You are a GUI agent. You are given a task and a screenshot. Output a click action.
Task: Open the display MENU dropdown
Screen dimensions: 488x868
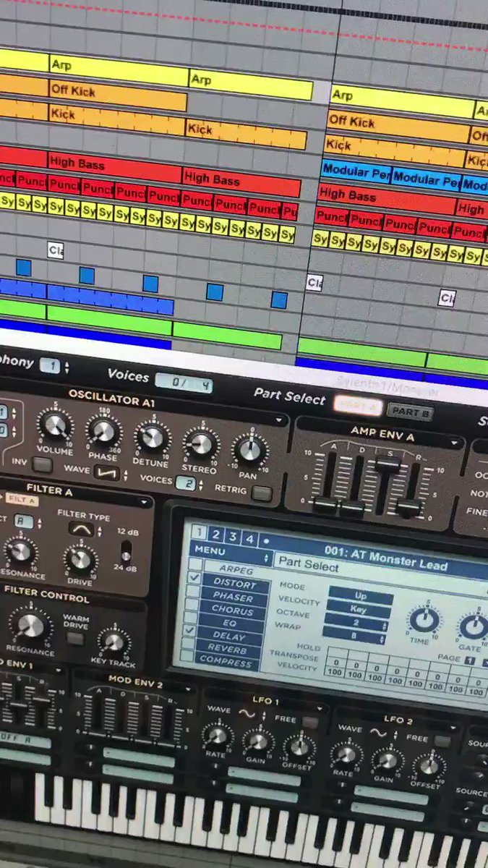(x=231, y=553)
